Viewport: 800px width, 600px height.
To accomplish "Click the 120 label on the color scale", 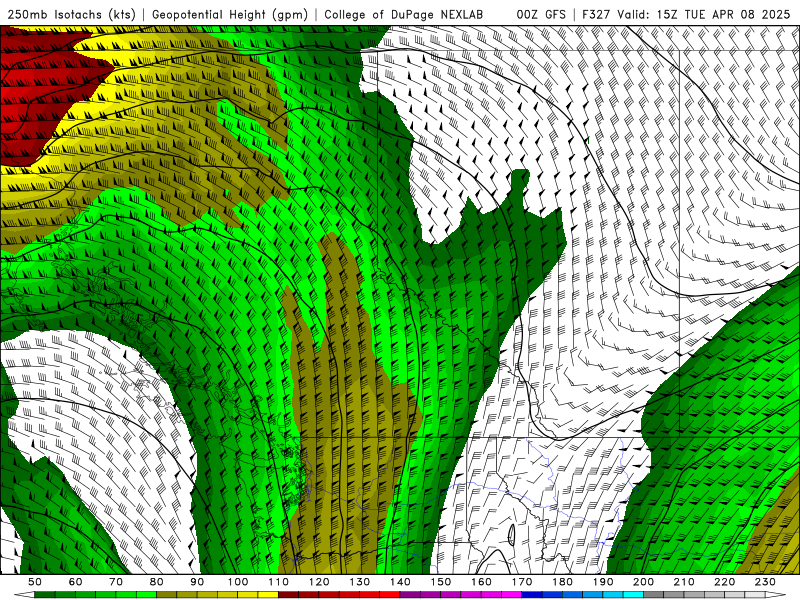I will (x=319, y=582).
